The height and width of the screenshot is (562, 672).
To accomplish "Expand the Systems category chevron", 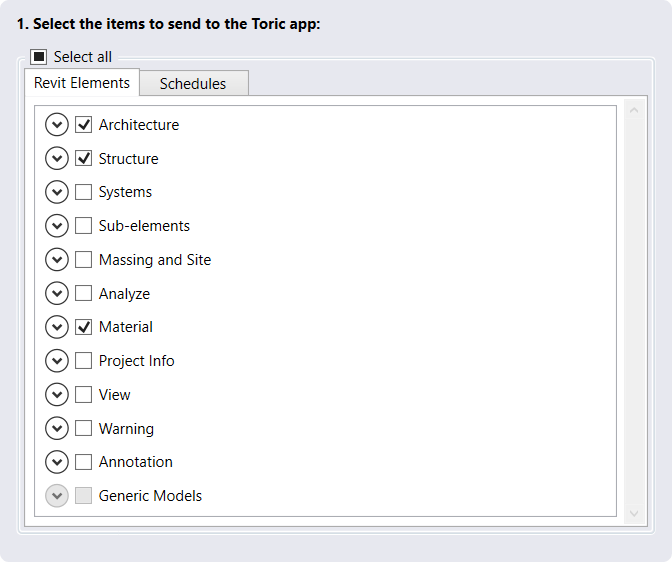I will [57, 192].
